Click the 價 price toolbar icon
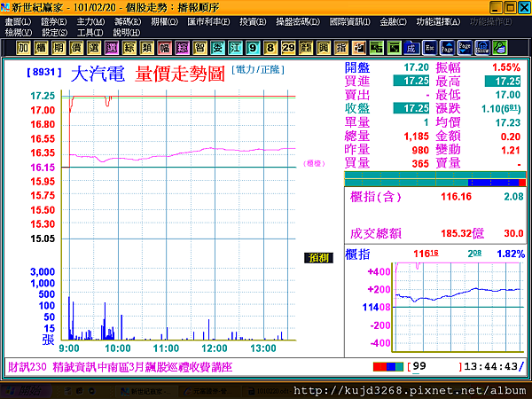The image size is (532, 399). [76, 48]
